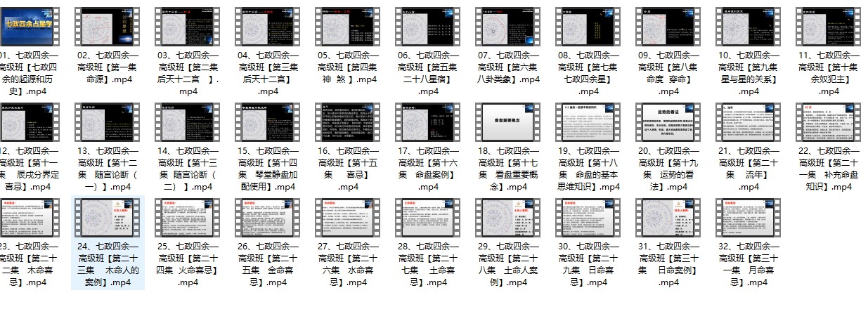Select the 20 运势的看法 video file

(668, 122)
